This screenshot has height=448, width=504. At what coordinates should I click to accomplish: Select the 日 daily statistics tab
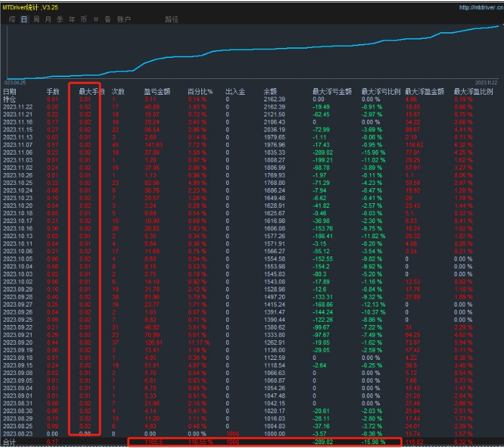point(24,20)
